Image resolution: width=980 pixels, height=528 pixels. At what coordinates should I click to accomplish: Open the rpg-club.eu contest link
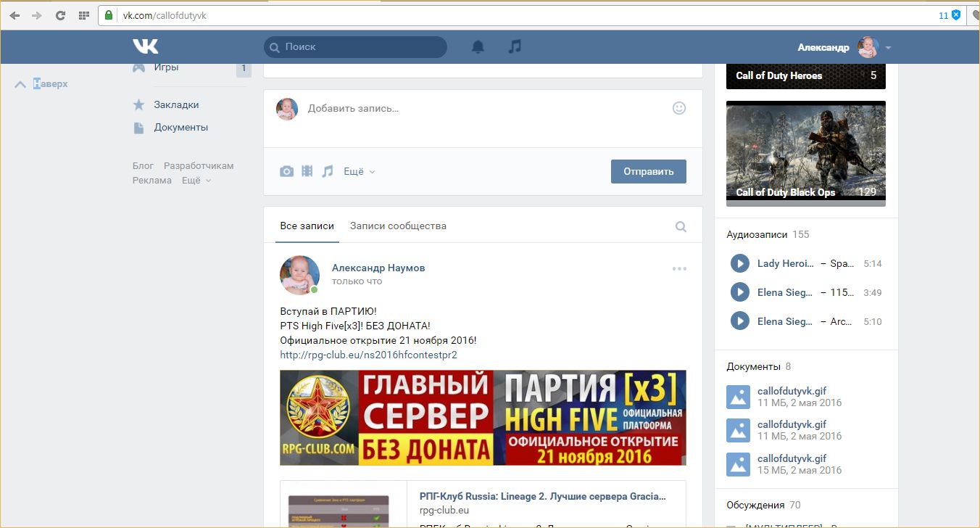369,355
